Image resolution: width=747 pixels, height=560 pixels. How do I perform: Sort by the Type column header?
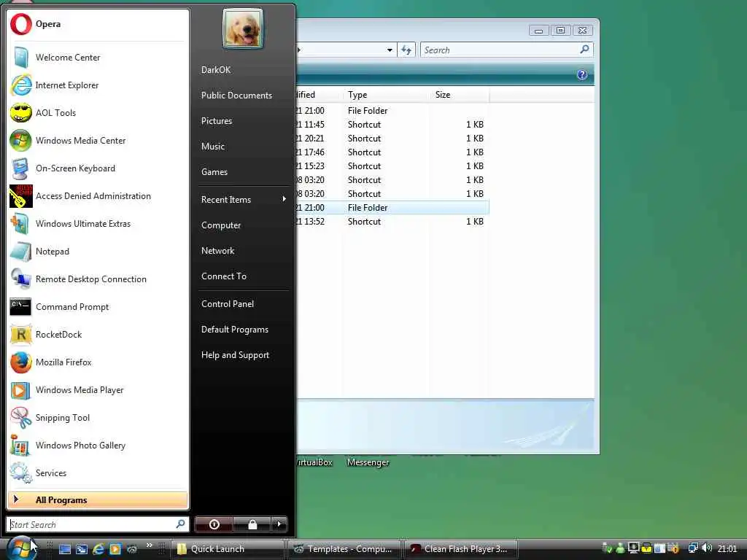385,95
